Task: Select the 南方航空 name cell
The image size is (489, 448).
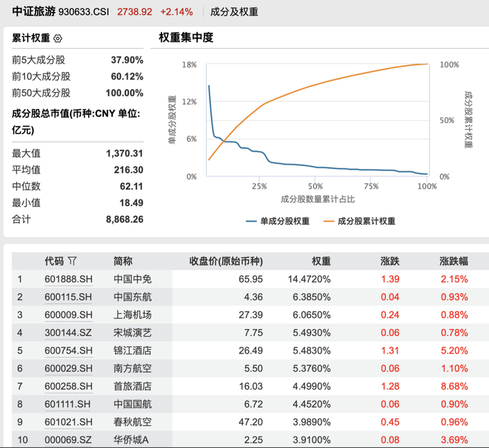Action: coord(133,368)
